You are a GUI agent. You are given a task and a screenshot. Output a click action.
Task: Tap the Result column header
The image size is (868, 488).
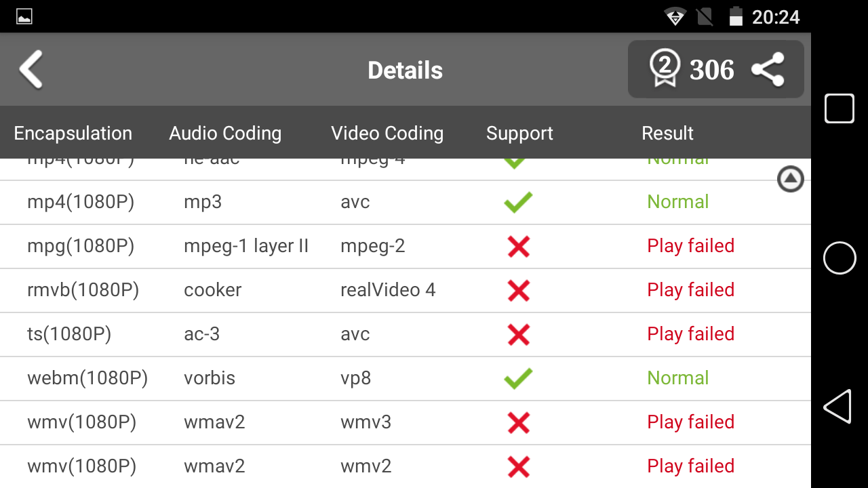667,134
